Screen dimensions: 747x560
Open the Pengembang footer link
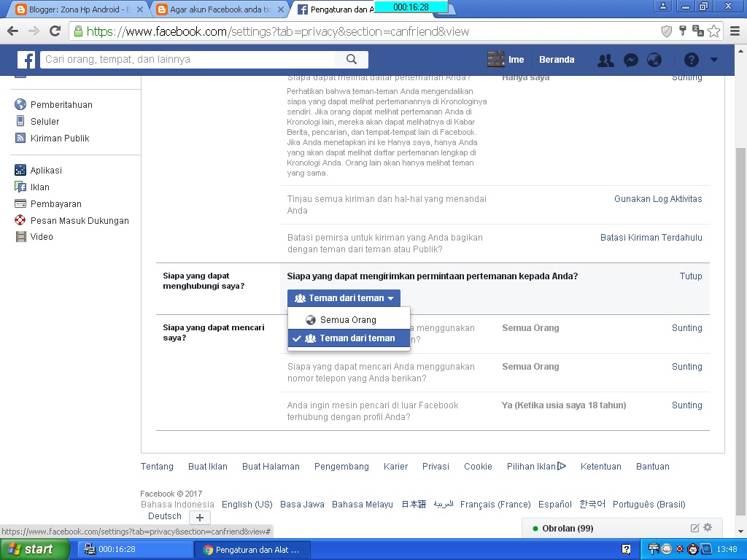click(x=341, y=467)
